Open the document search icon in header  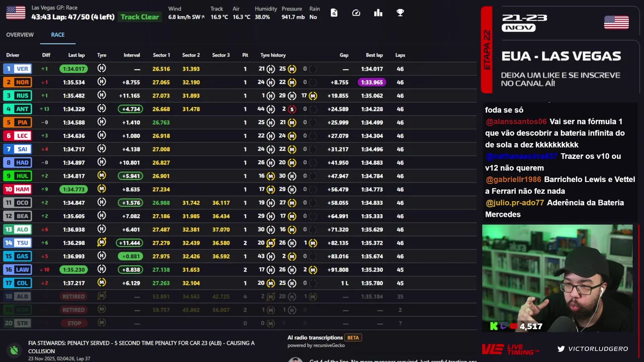click(x=334, y=13)
